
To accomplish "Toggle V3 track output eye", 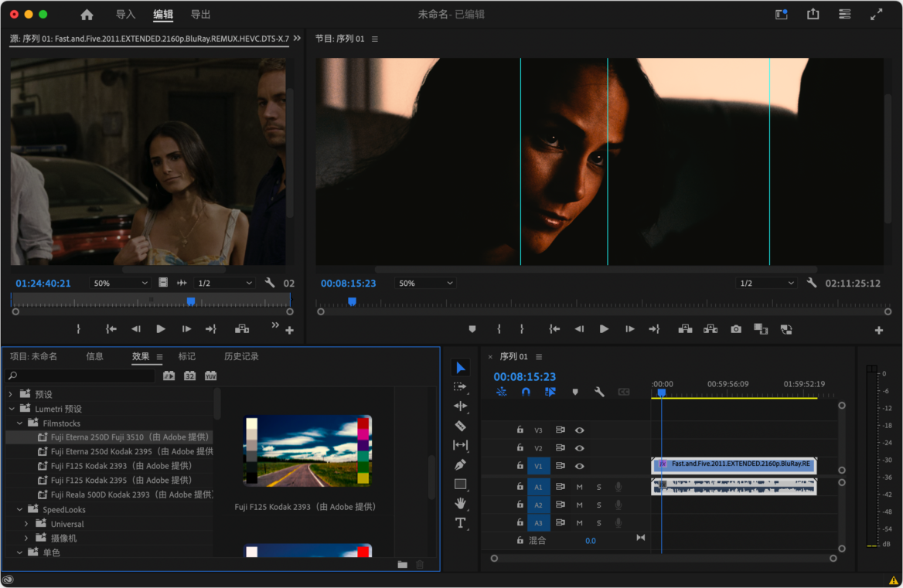I will [579, 430].
